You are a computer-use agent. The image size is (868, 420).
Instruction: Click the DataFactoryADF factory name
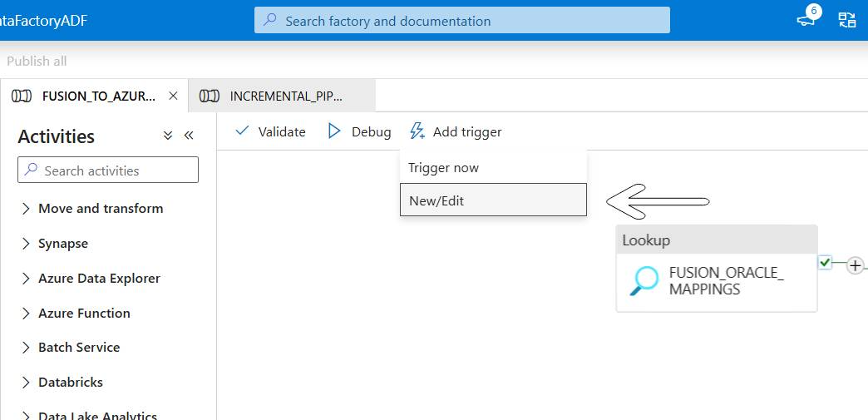coord(43,21)
